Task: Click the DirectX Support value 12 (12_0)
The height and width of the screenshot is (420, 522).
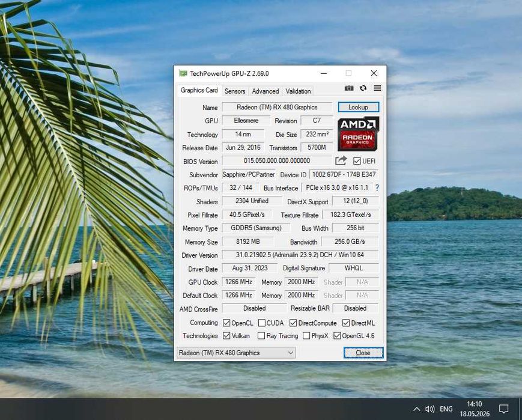Action: click(x=356, y=201)
